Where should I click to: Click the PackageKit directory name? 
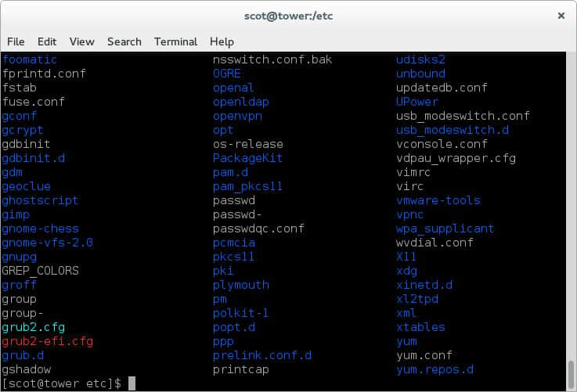(247, 158)
